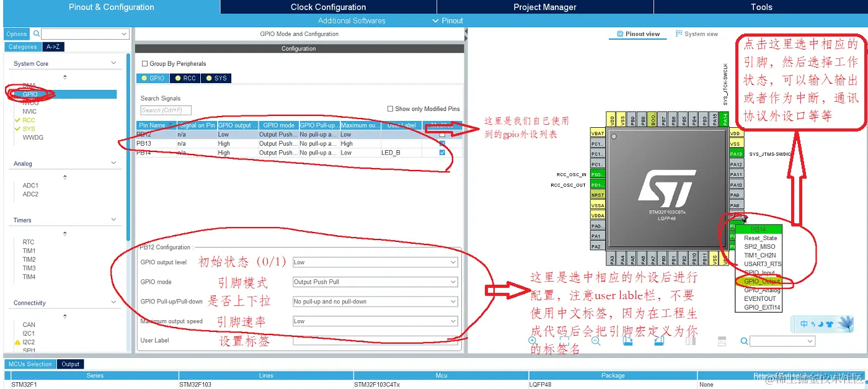Open the GPIO Pull-up/Pull-down dropdown

pos(375,302)
